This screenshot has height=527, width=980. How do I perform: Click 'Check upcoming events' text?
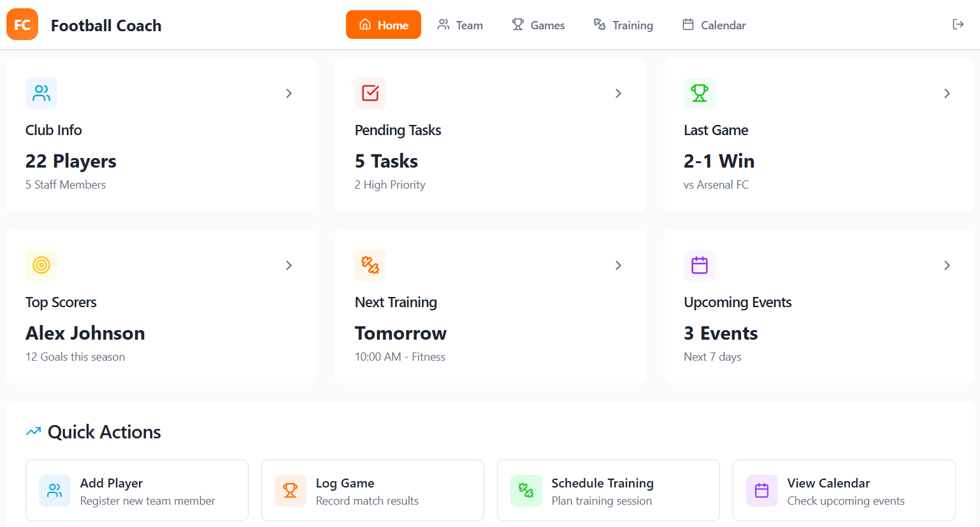click(846, 501)
